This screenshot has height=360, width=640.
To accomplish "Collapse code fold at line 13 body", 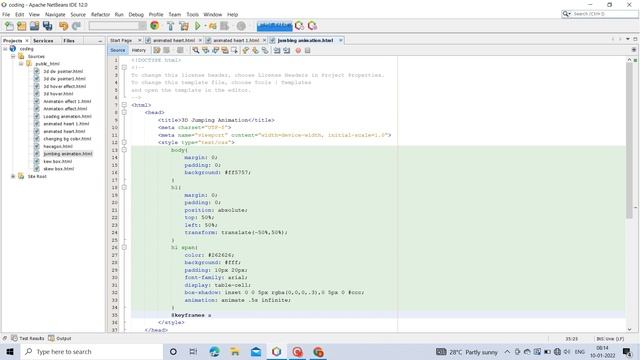I will coord(124,150).
